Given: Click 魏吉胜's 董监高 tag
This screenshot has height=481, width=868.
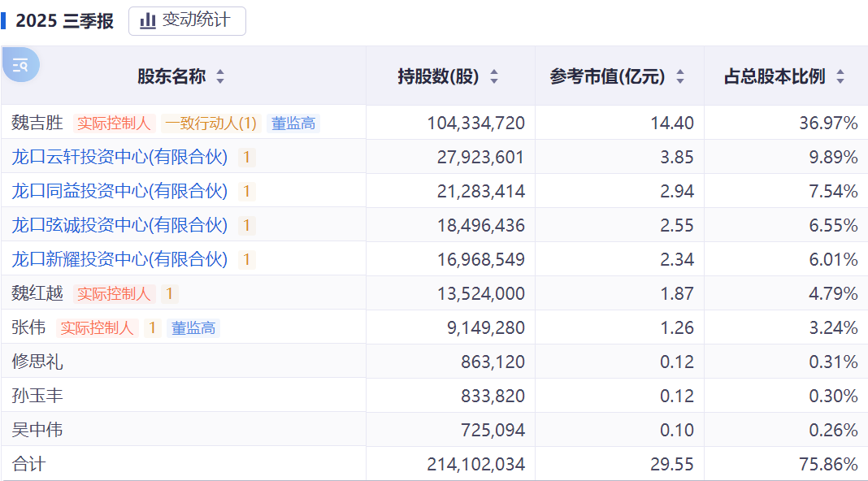Looking at the screenshot, I should 293,123.
